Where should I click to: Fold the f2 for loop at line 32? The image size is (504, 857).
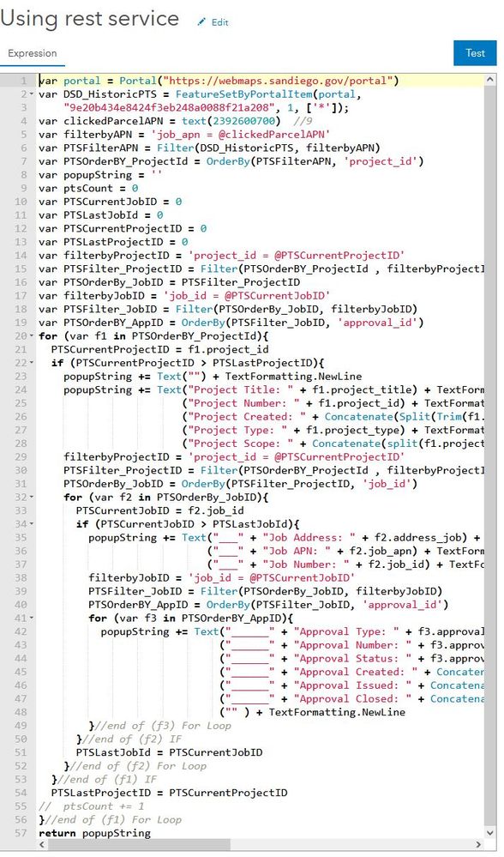coord(32,497)
